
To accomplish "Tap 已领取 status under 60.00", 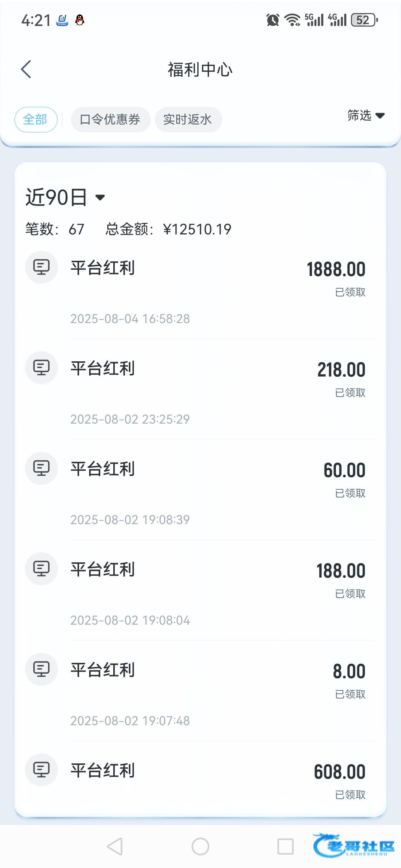I will (350, 493).
